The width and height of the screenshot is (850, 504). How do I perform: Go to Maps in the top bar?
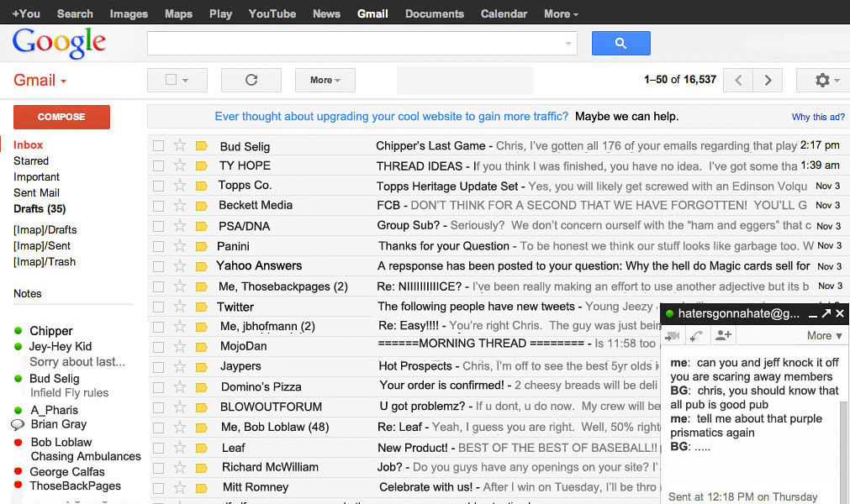tap(178, 13)
